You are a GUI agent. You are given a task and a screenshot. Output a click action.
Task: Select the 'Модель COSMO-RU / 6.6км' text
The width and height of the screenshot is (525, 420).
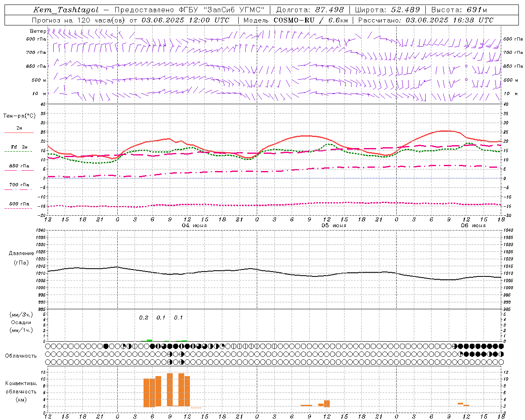click(x=296, y=20)
